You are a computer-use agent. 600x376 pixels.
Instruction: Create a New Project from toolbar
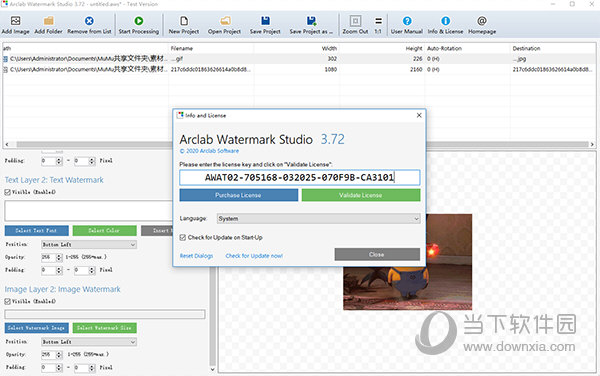184,21
